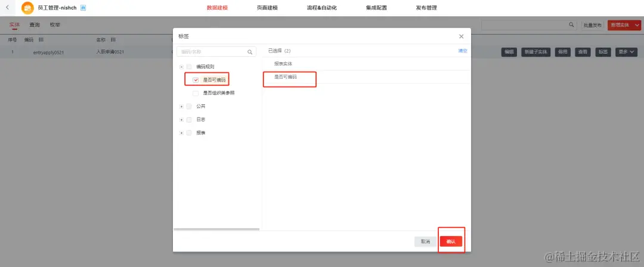Open the 发布管理 tab

(x=426, y=8)
